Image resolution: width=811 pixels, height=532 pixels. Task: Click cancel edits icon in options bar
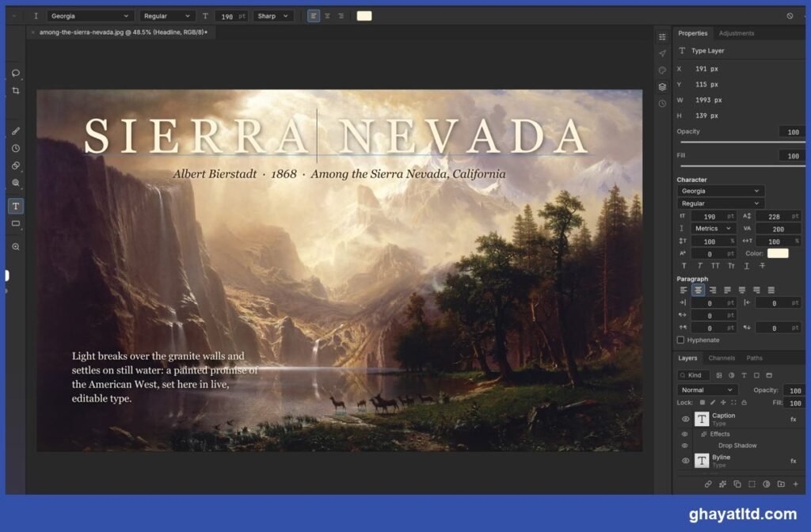[x=790, y=16]
